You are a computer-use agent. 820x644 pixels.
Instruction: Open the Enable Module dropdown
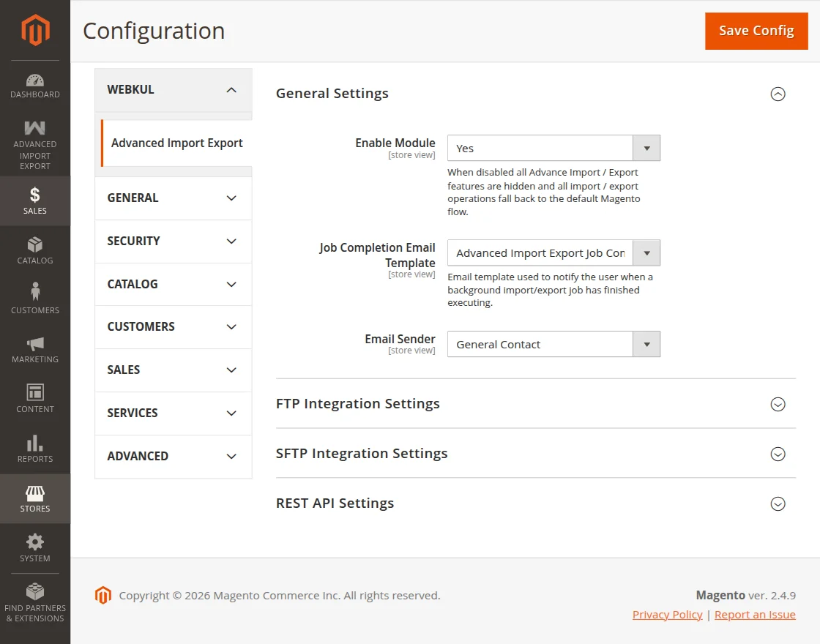point(553,148)
